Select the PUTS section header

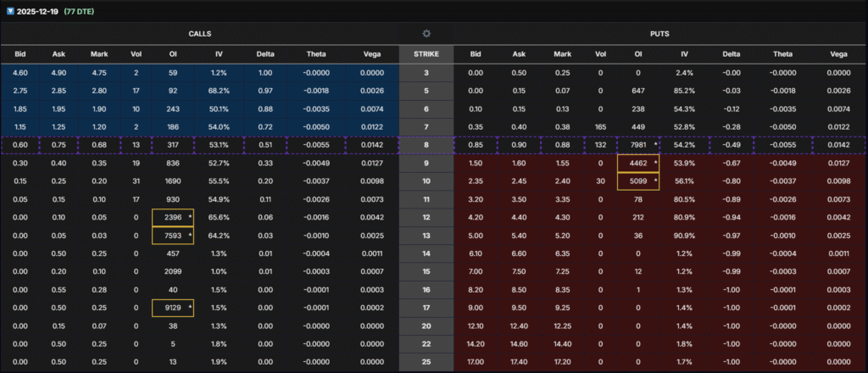(658, 33)
